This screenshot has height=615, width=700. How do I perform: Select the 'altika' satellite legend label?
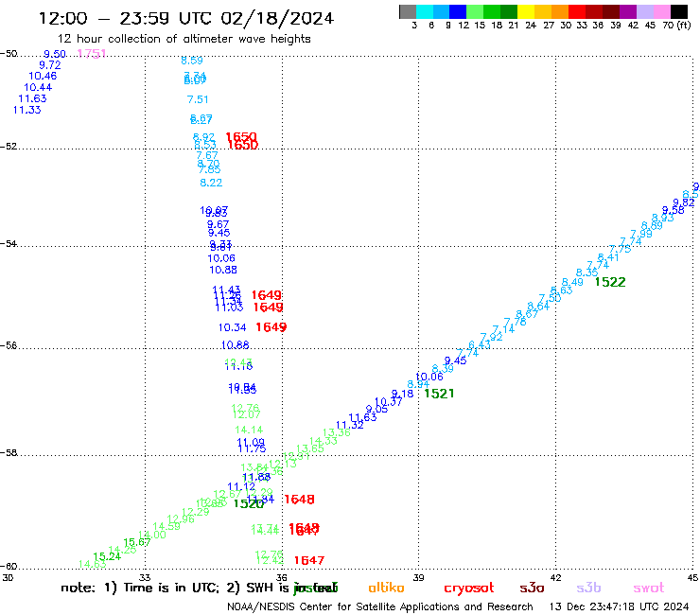pos(386,588)
